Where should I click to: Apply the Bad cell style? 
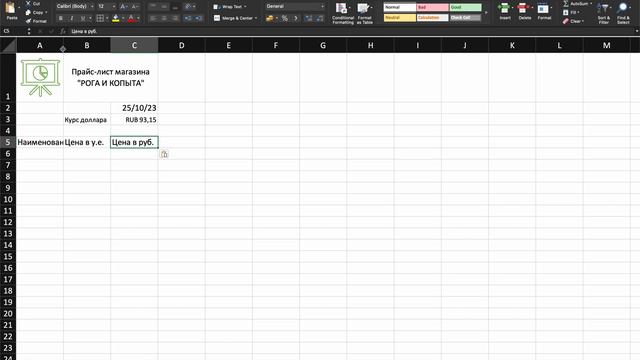433,7
